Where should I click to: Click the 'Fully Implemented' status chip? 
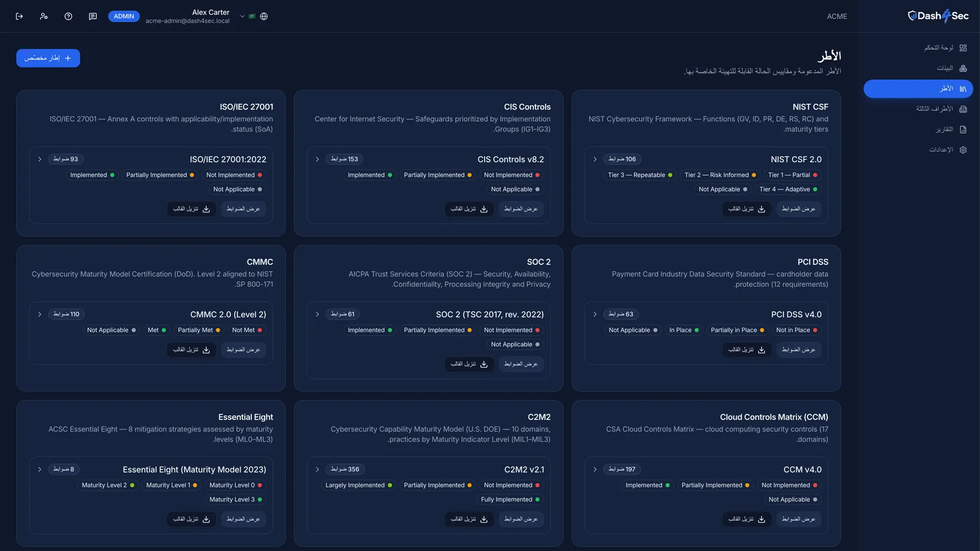[510, 500]
